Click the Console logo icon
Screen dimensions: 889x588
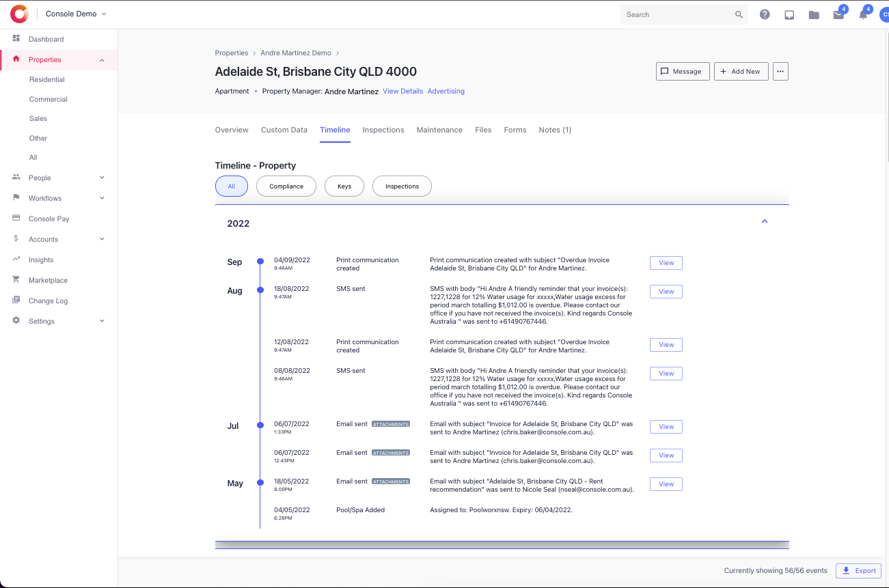click(x=19, y=14)
